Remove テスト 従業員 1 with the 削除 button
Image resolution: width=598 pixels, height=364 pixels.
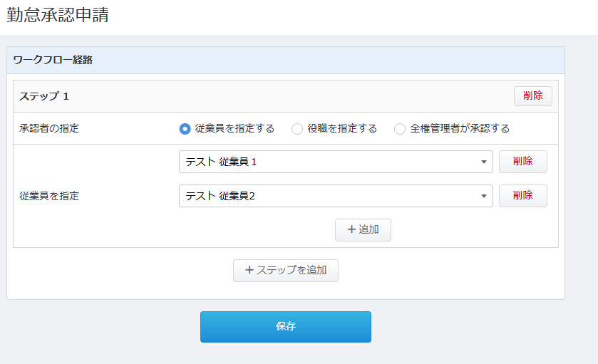point(522,162)
